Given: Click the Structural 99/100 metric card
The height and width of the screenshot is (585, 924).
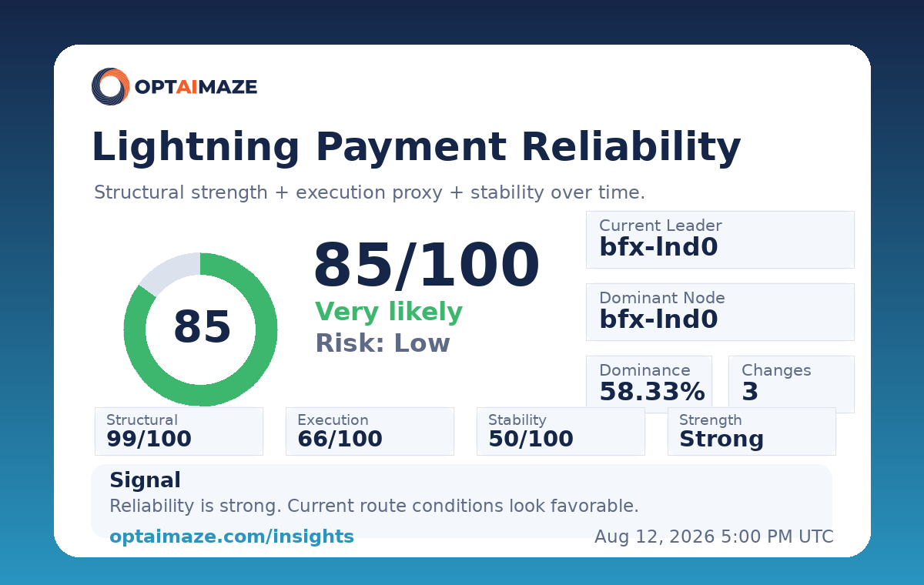Looking at the screenshot, I should tap(179, 431).
